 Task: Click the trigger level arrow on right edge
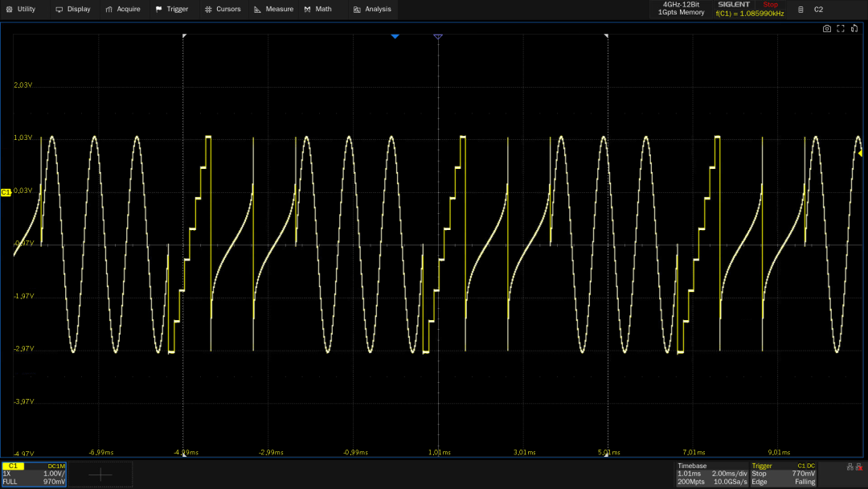coord(860,153)
